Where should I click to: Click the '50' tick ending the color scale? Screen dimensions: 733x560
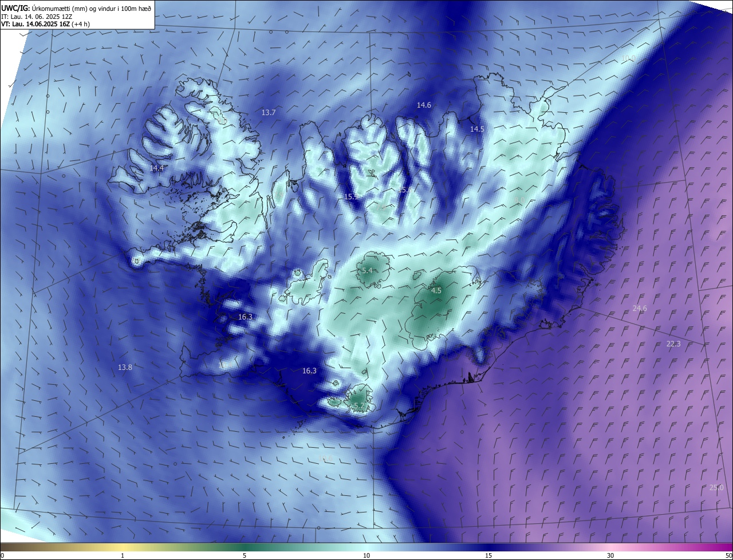(x=728, y=555)
